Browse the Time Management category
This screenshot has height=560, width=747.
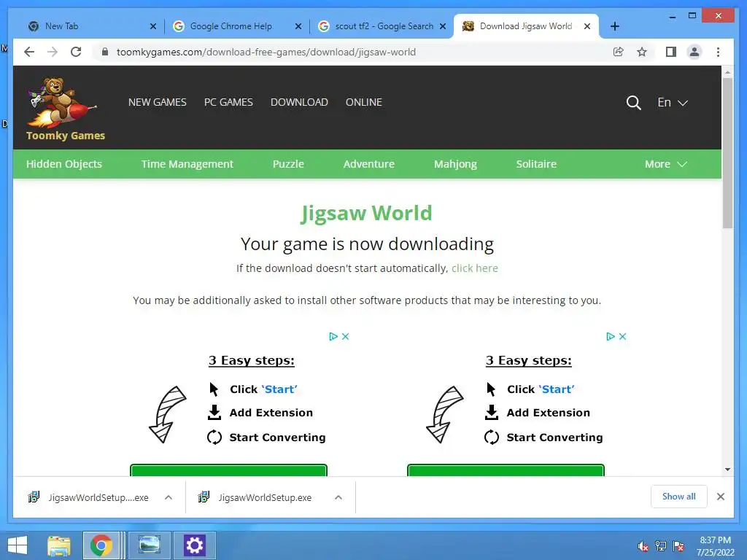coord(187,164)
